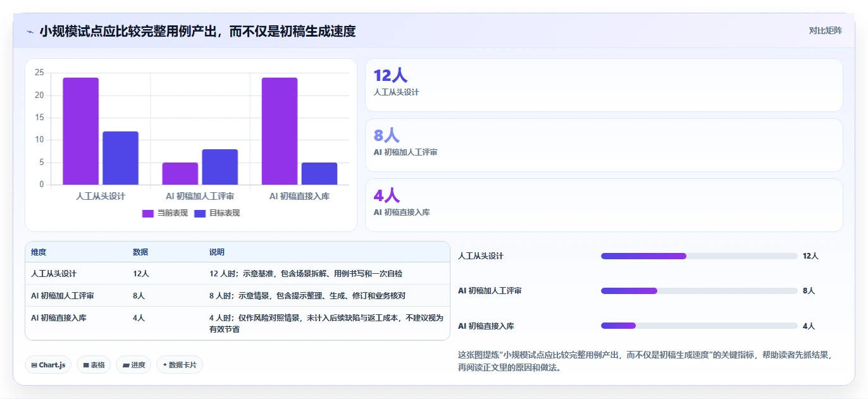
Task: Click the purple bar for AI 初稿加人工评审
Action: tap(180, 174)
